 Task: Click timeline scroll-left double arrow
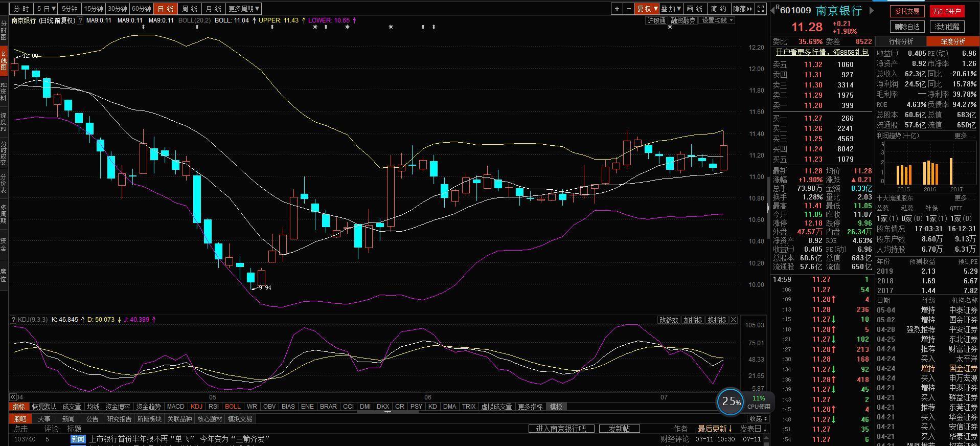(x=13, y=397)
